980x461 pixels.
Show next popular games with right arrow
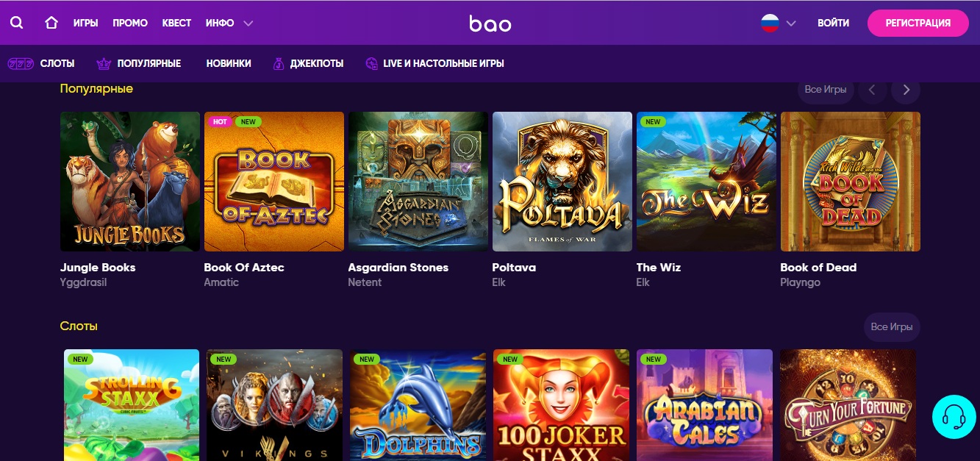(906, 90)
